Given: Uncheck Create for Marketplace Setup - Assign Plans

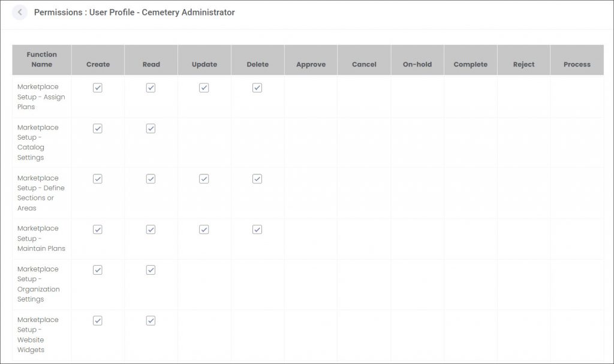Looking at the screenshot, I should coord(98,88).
